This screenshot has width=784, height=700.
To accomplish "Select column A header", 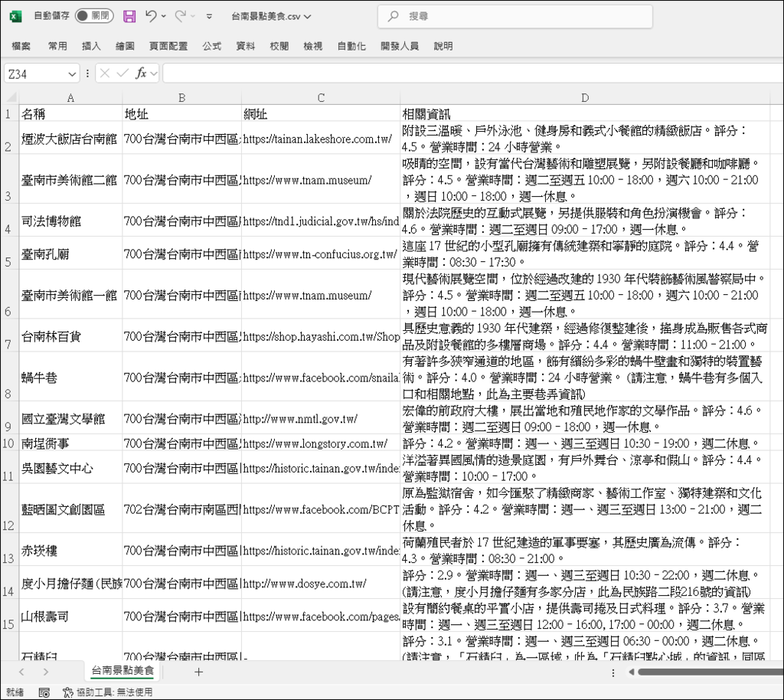I will tap(70, 97).
